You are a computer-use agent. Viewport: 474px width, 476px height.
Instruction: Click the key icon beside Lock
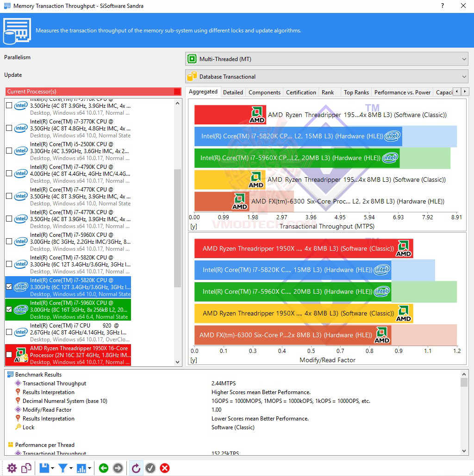(x=18, y=427)
